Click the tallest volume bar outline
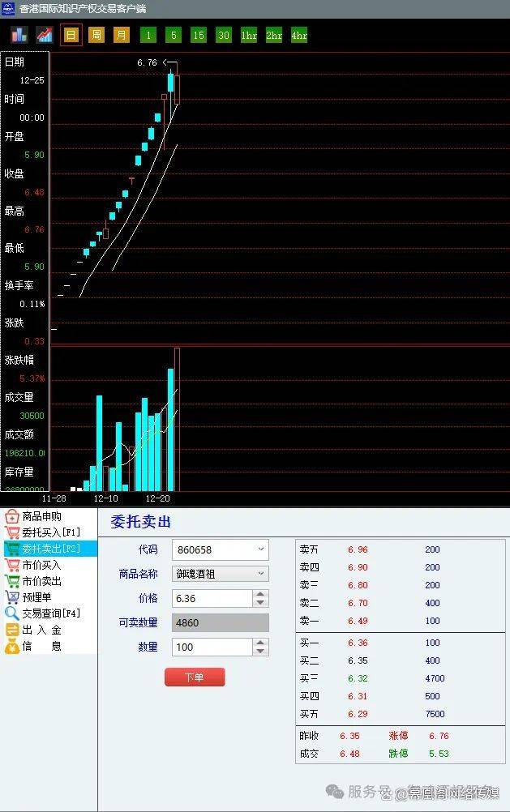 pyautogui.click(x=178, y=420)
